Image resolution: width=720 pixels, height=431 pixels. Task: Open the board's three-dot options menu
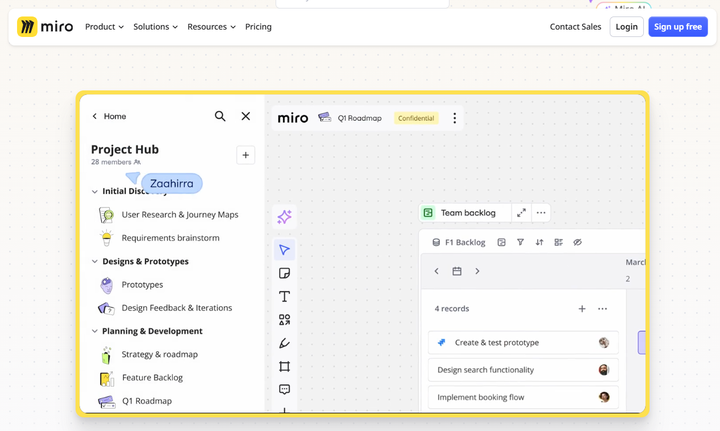point(455,118)
